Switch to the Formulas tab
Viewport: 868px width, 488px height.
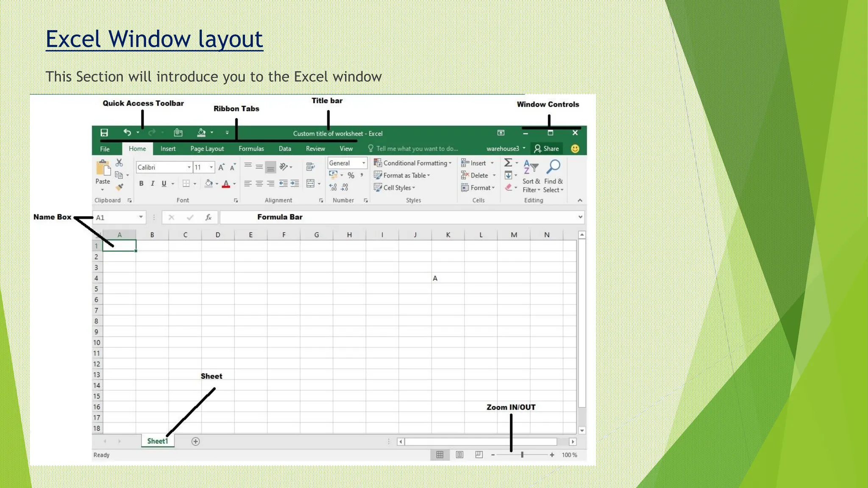click(251, 149)
